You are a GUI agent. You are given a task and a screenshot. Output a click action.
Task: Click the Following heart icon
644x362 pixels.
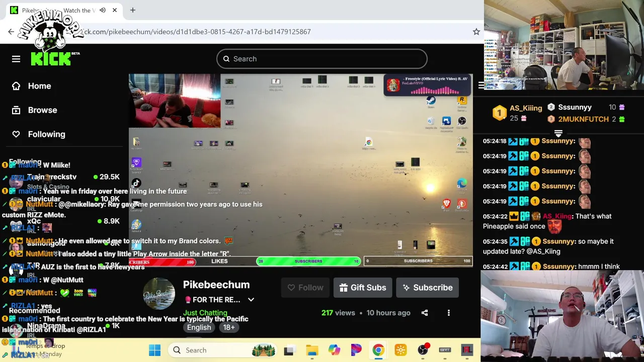[x=16, y=134]
